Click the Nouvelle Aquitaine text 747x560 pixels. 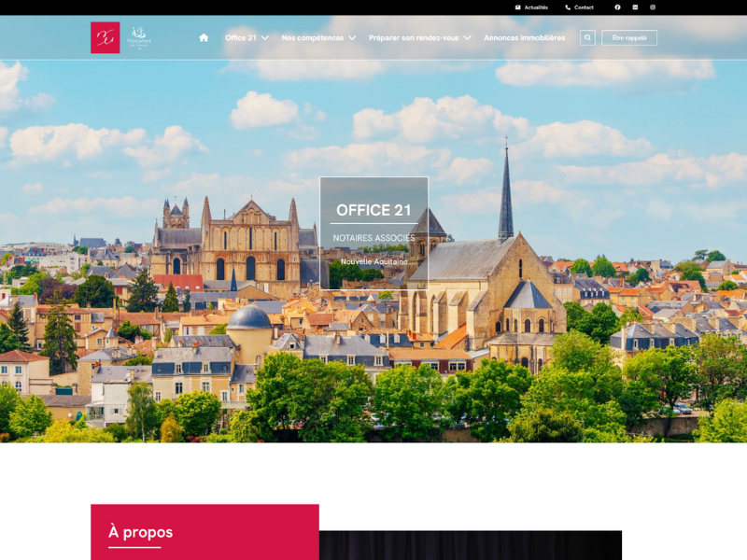tap(374, 261)
